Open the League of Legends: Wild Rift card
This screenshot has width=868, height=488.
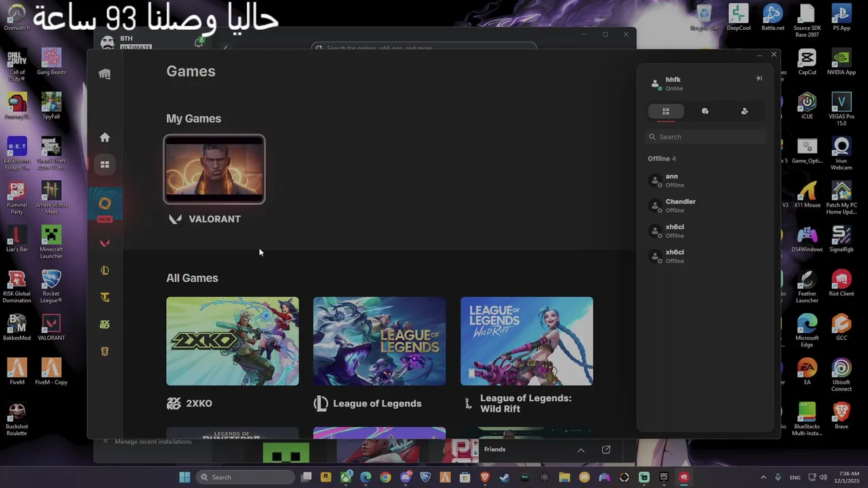tap(526, 341)
